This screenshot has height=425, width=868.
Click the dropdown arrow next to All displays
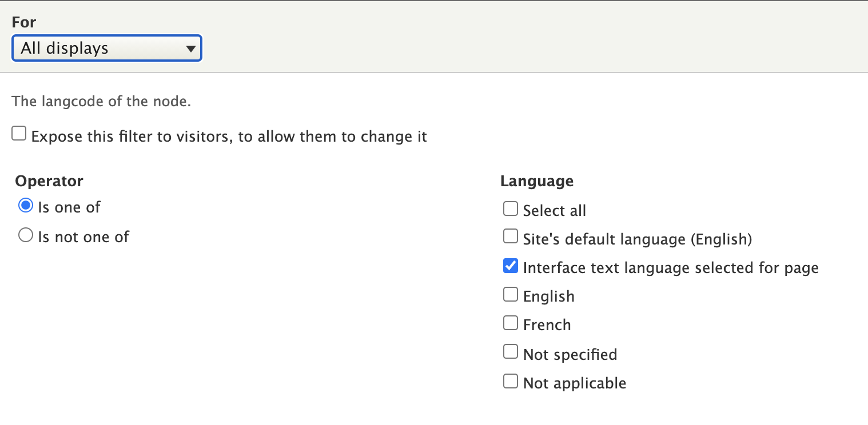191,49
